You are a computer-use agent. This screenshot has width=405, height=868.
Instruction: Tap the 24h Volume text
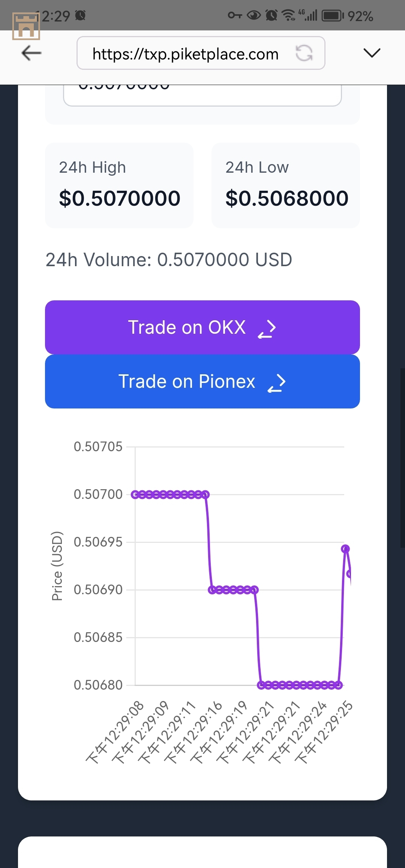(169, 260)
